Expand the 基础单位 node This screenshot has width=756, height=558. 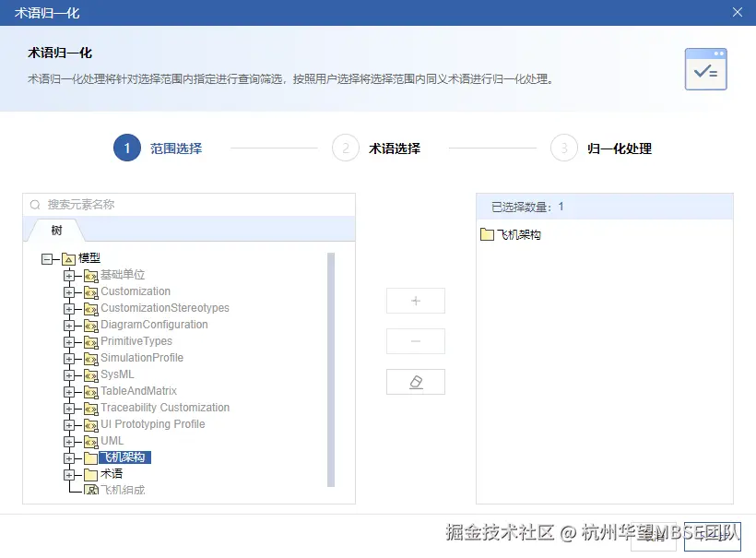(69, 276)
